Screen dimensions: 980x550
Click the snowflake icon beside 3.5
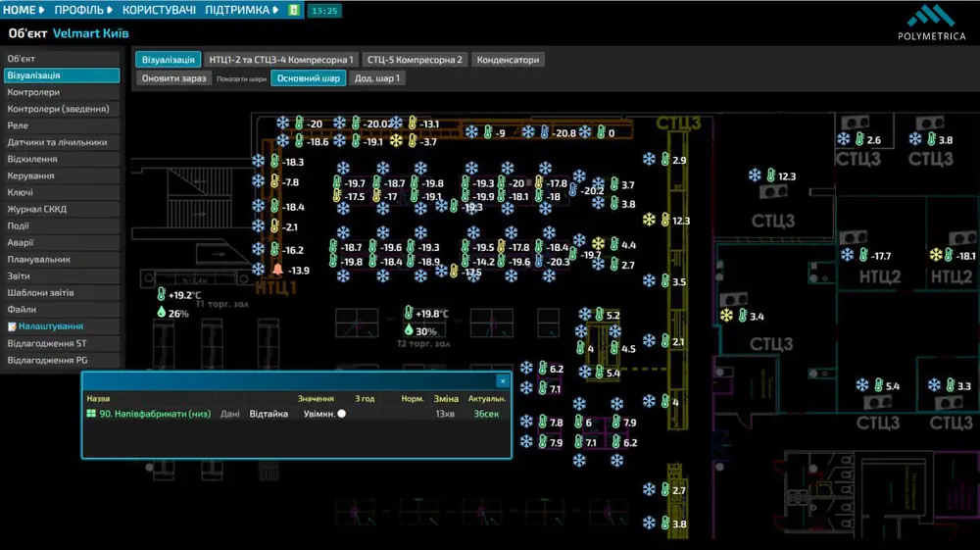(650, 281)
